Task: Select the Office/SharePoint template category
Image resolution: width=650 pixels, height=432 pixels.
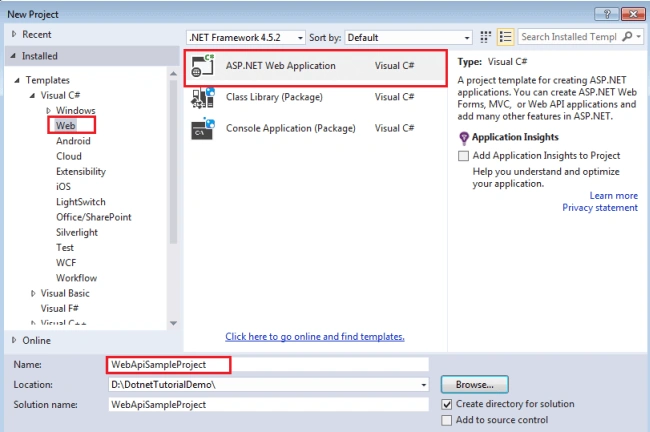Action: [x=94, y=217]
